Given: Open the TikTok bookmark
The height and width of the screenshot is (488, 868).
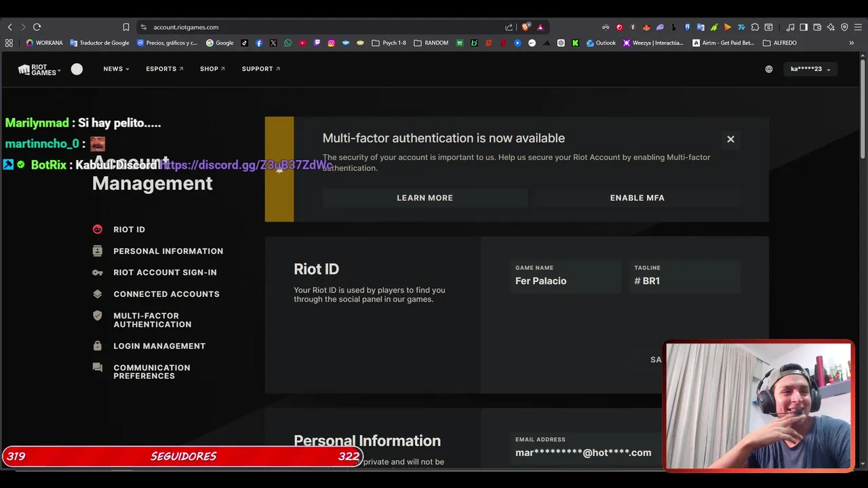Looking at the screenshot, I should click(245, 43).
